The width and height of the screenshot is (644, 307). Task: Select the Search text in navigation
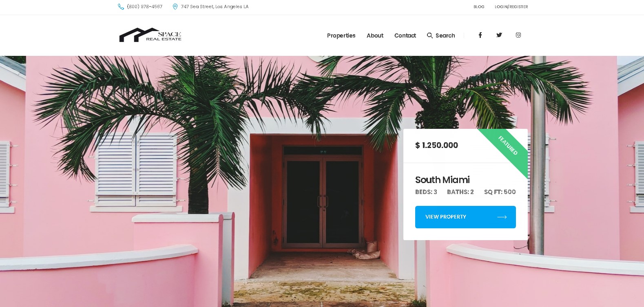click(445, 35)
